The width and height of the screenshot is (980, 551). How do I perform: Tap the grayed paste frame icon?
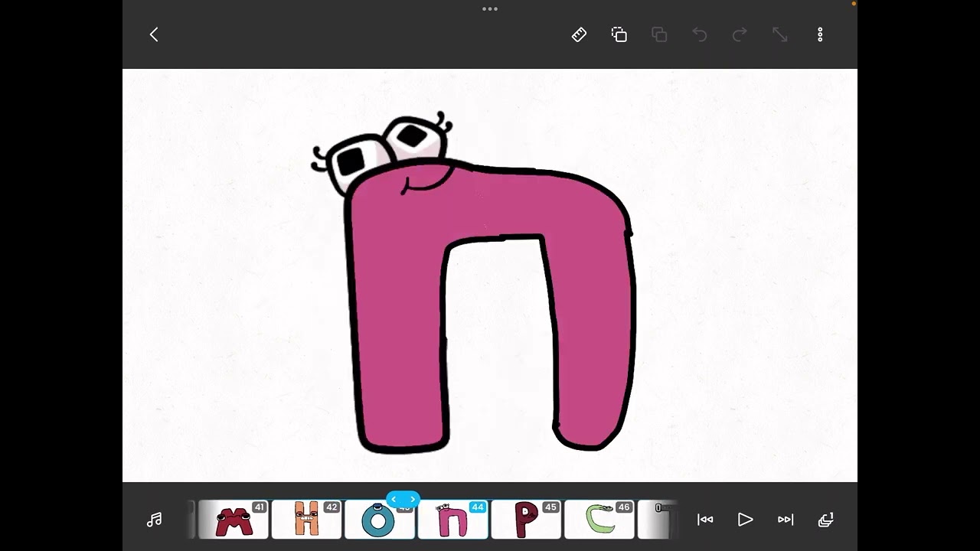click(659, 34)
